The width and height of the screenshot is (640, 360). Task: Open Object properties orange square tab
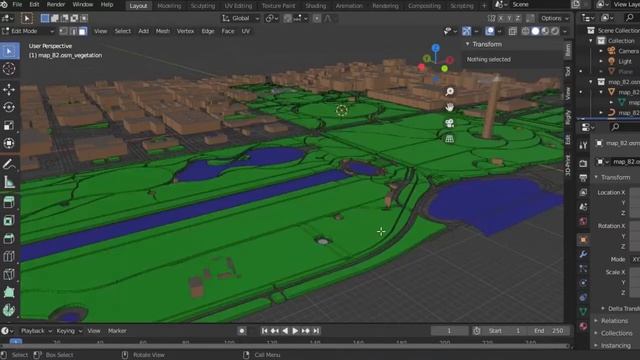(583, 240)
